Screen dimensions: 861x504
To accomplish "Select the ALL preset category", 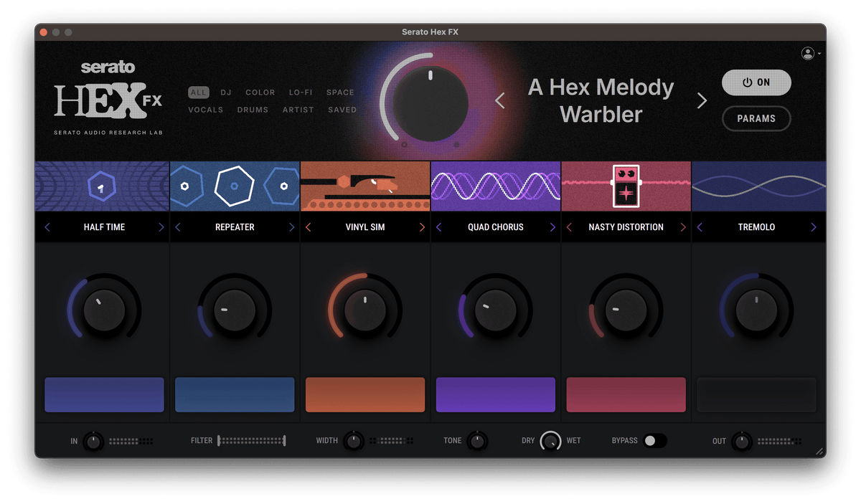I will [199, 92].
